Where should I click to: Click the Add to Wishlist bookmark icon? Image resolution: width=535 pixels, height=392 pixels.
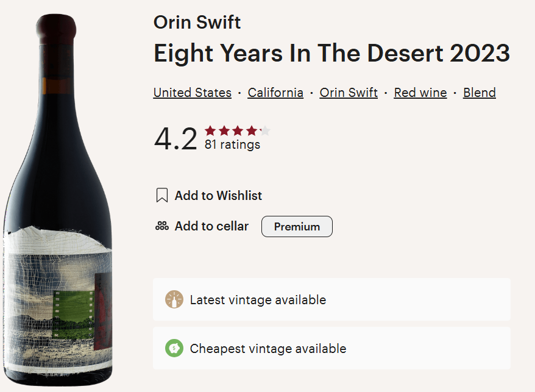point(161,195)
